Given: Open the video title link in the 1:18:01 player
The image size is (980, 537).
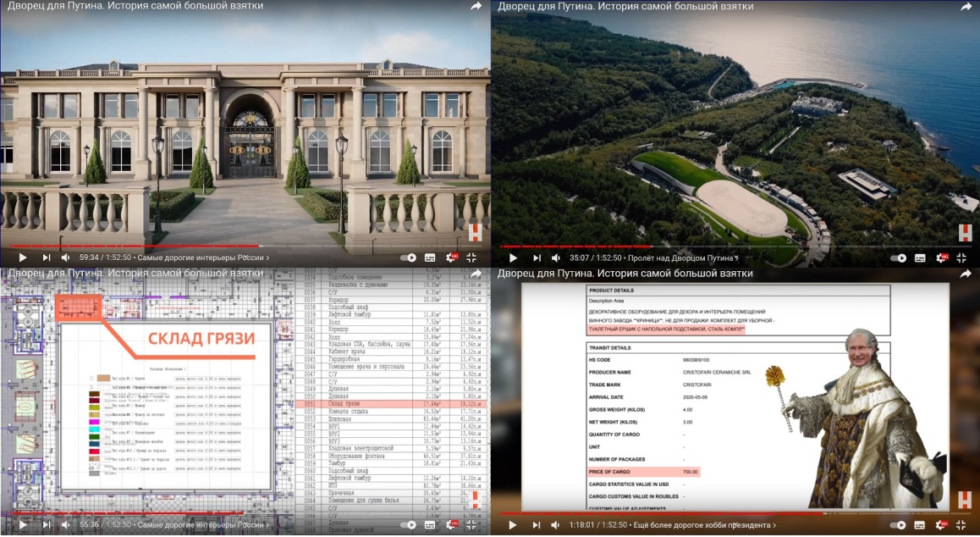Looking at the screenshot, I should click(x=625, y=274).
